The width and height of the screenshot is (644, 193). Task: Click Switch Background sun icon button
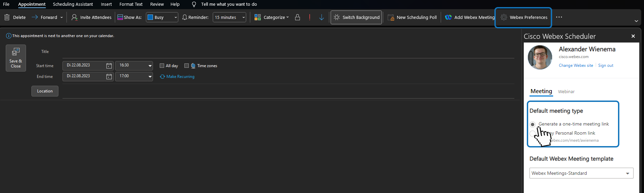point(356,17)
